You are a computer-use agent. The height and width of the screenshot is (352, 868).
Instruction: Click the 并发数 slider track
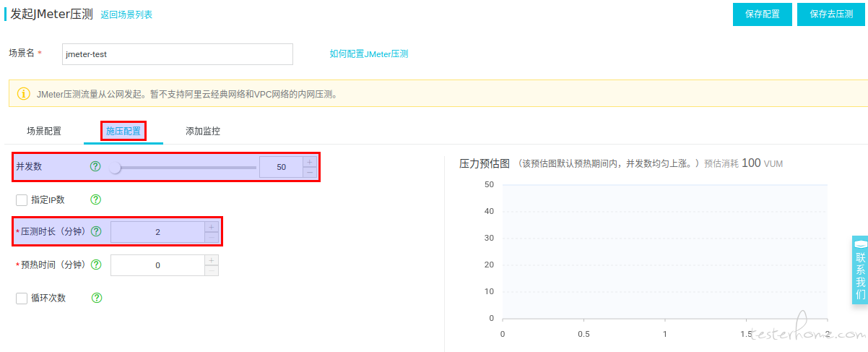click(185, 167)
